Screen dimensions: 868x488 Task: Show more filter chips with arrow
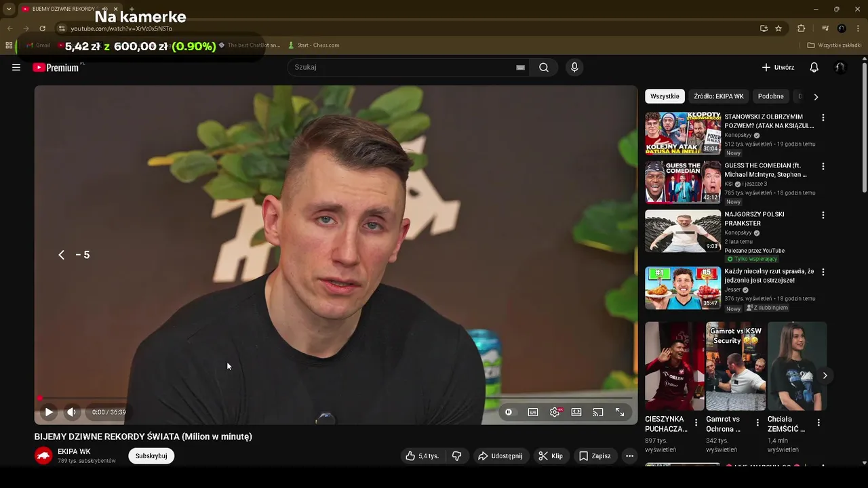tap(816, 97)
